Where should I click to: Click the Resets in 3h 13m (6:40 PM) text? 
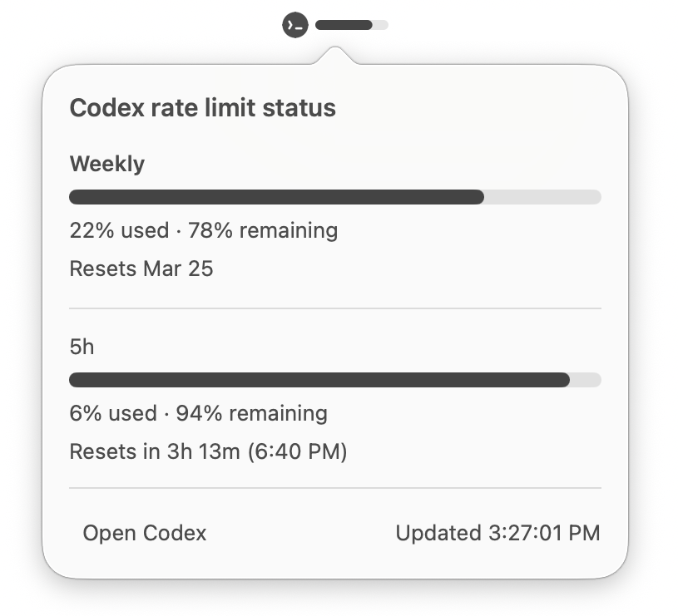point(209,452)
